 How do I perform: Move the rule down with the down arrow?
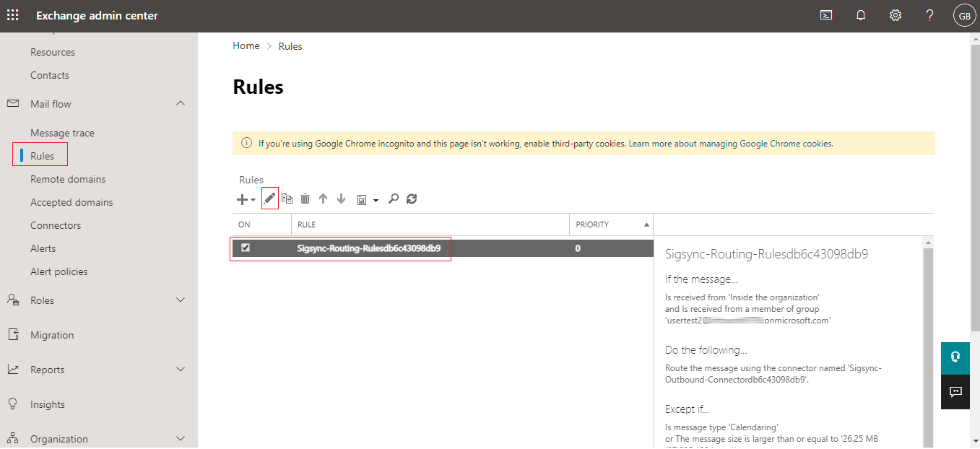(x=341, y=199)
